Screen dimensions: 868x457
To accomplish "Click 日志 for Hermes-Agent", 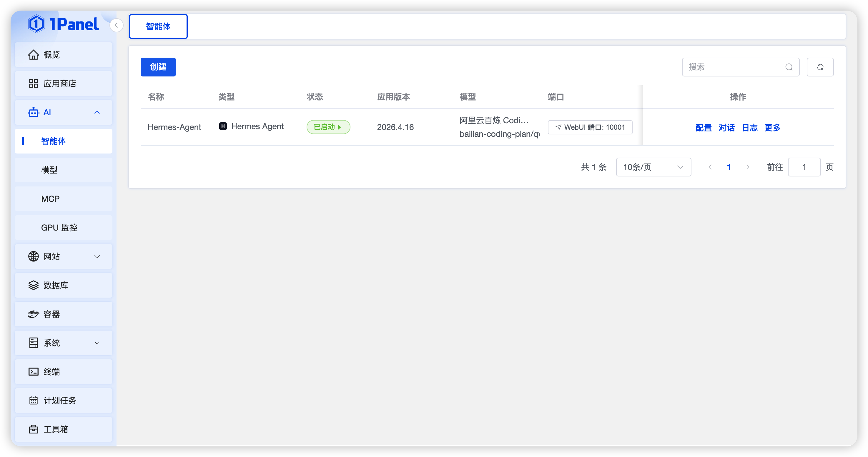I will coord(750,127).
